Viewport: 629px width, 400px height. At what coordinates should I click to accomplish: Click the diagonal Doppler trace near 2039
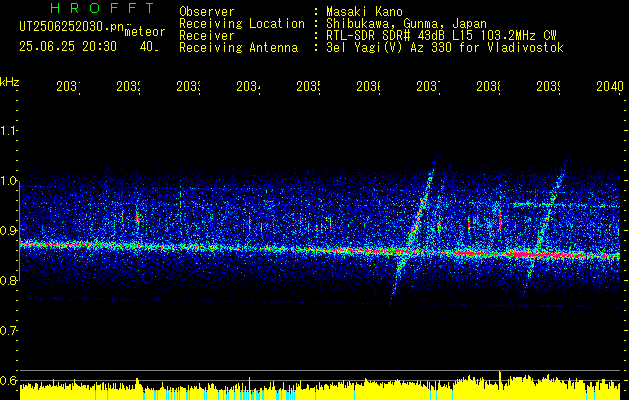pyautogui.click(x=548, y=225)
